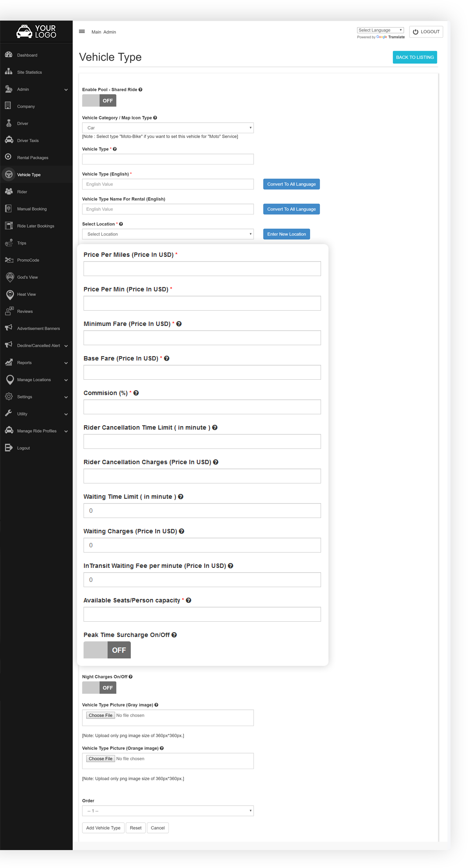468x868 pixels.
Task: Turn on Peak Time Surcharge toggle
Action: coord(107,650)
